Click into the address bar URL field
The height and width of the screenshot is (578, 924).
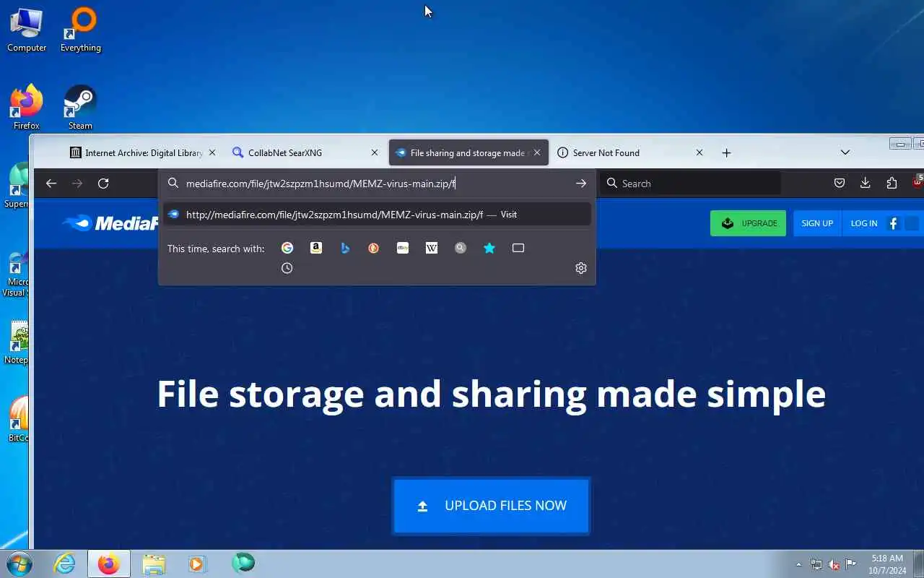pyautogui.click(x=375, y=184)
